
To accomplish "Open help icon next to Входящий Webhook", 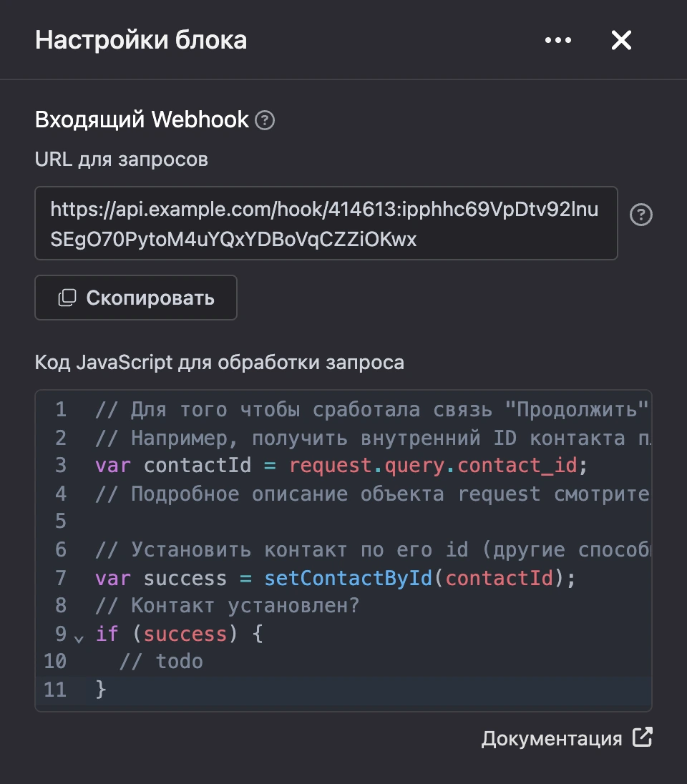I will click(x=265, y=120).
